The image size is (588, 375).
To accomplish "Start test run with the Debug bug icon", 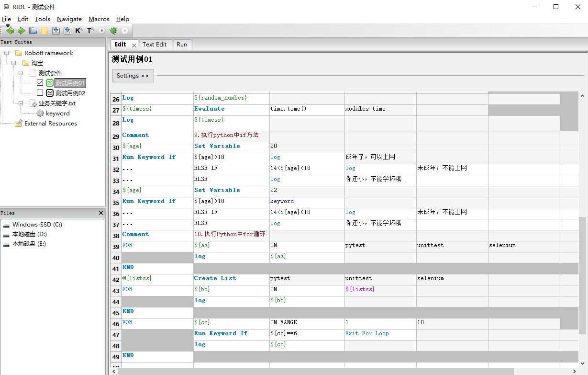I will 113,30.
